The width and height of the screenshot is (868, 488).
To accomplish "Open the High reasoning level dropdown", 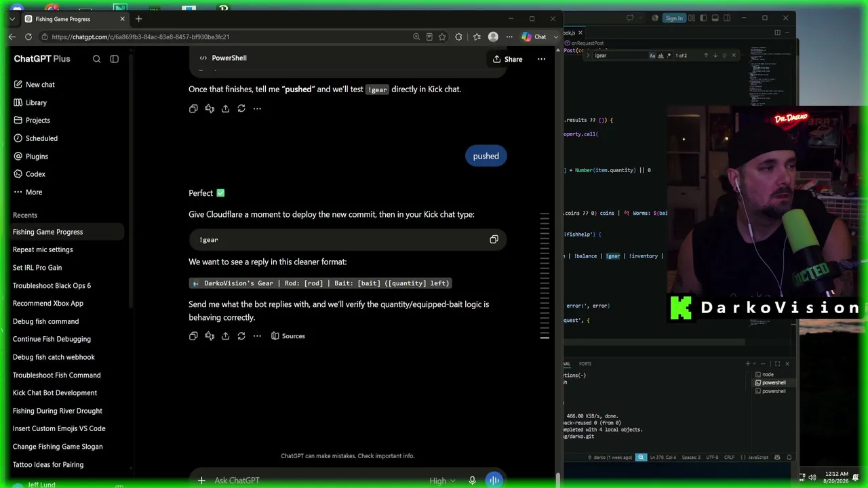I will (441, 481).
